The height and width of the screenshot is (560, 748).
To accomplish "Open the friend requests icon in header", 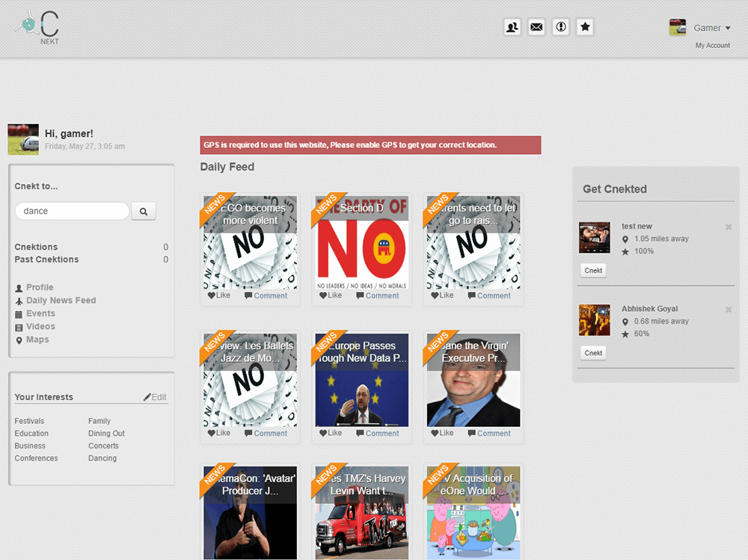I will coord(512,28).
